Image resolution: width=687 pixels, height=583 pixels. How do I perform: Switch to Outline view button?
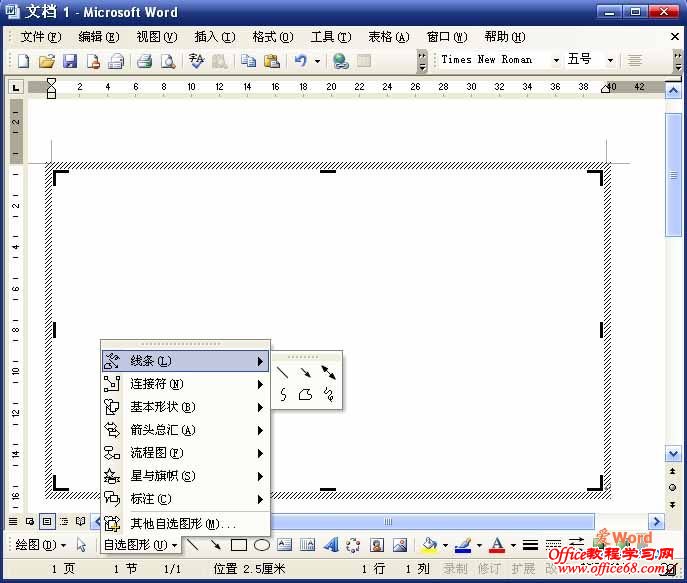[x=64, y=521]
